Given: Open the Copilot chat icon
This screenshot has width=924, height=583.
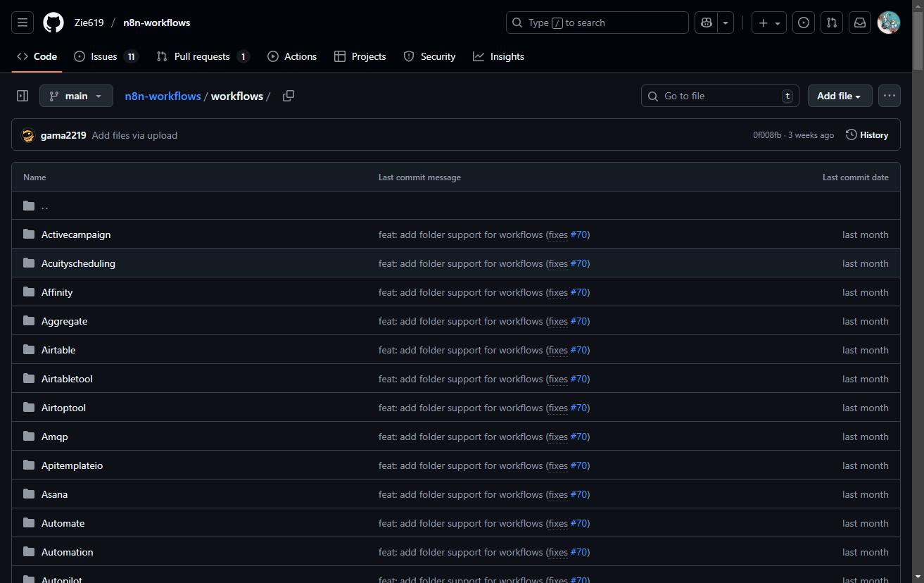Looking at the screenshot, I should (x=706, y=23).
